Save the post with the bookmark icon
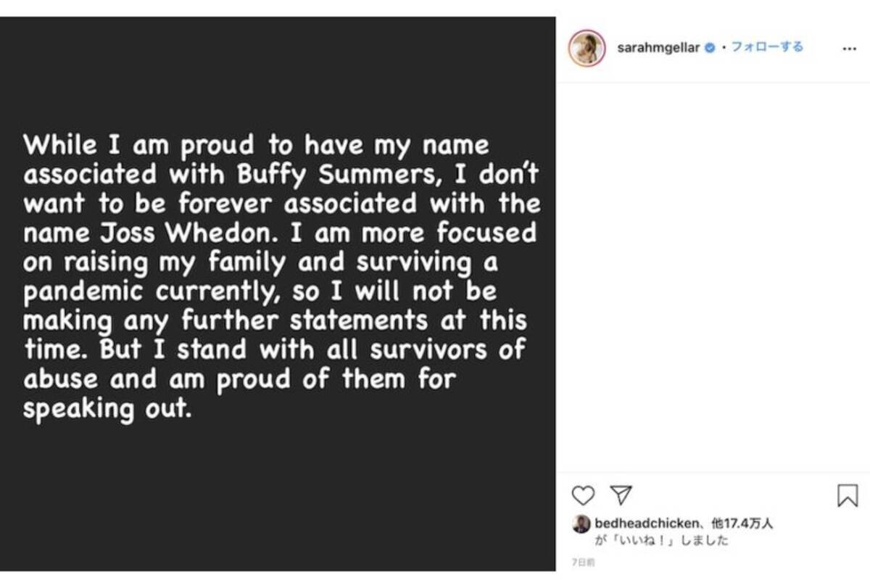The width and height of the screenshot is (870, 588). tap(847, 495)
